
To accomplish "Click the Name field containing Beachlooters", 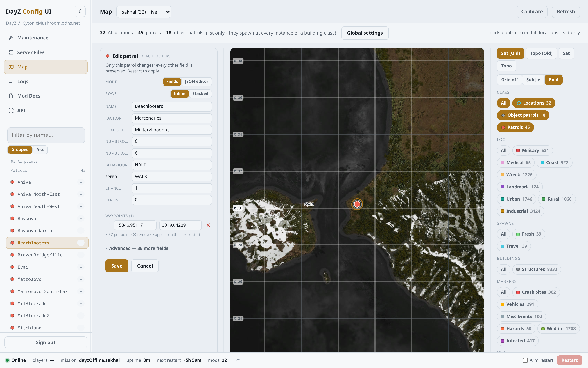I will click(x=172, y=106).
